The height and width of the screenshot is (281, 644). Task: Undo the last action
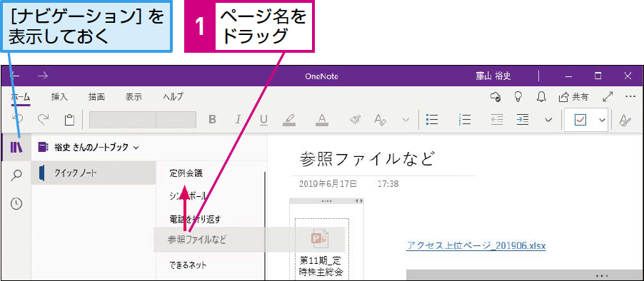(x=17, y=119)
